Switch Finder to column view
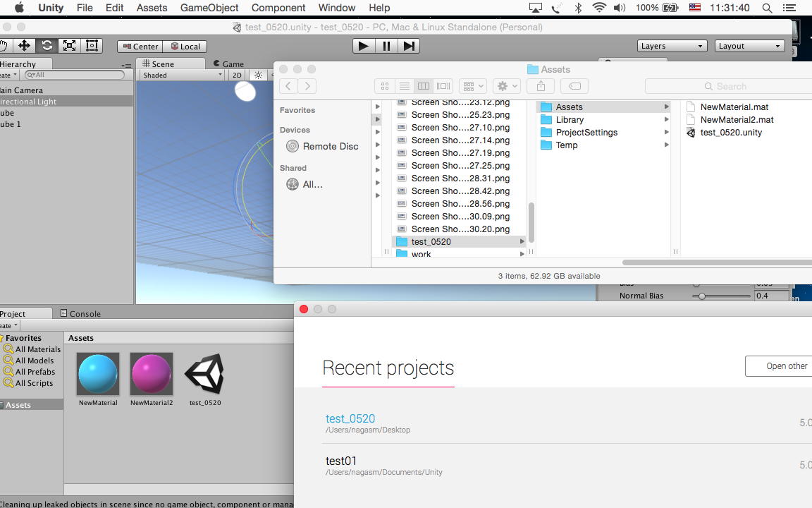This screenshot has width=812, height=508. click(x=424, y=86)
